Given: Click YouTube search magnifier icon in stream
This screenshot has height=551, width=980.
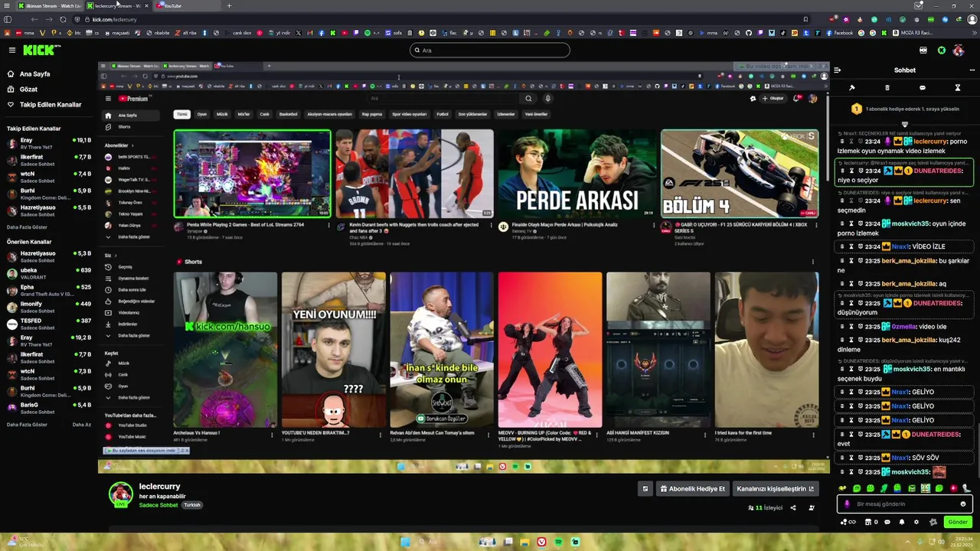Looking at the screenshot, I should coord(528,99).
